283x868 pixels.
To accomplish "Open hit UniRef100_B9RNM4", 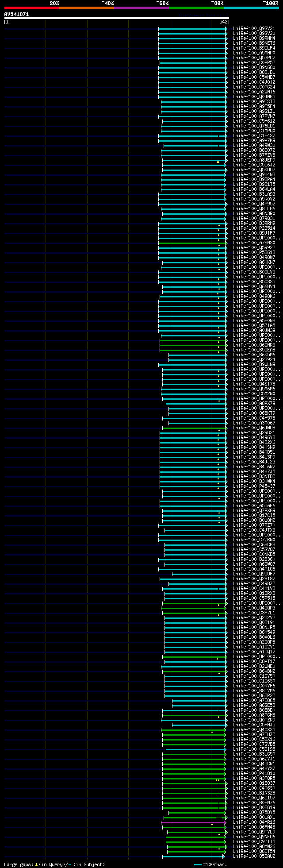I will 254,38.
